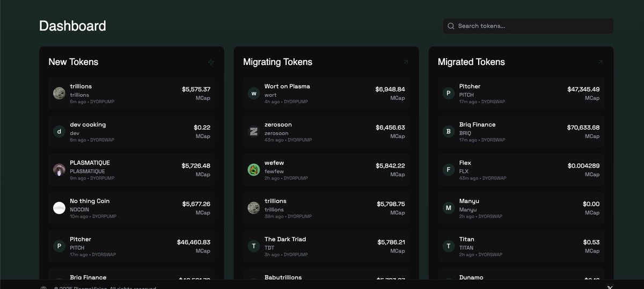644x289 pixels.
Task: Click the Flex token name
Action: [465, 163]
